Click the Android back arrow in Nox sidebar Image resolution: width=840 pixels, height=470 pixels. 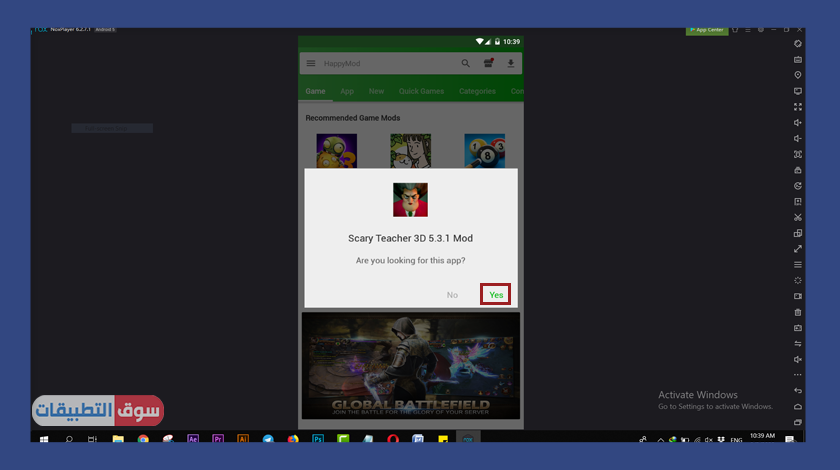pos(798,391)
